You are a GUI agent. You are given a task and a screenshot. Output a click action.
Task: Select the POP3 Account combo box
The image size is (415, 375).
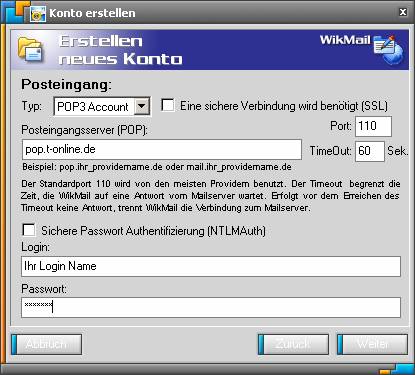click(x=102, y=106)
